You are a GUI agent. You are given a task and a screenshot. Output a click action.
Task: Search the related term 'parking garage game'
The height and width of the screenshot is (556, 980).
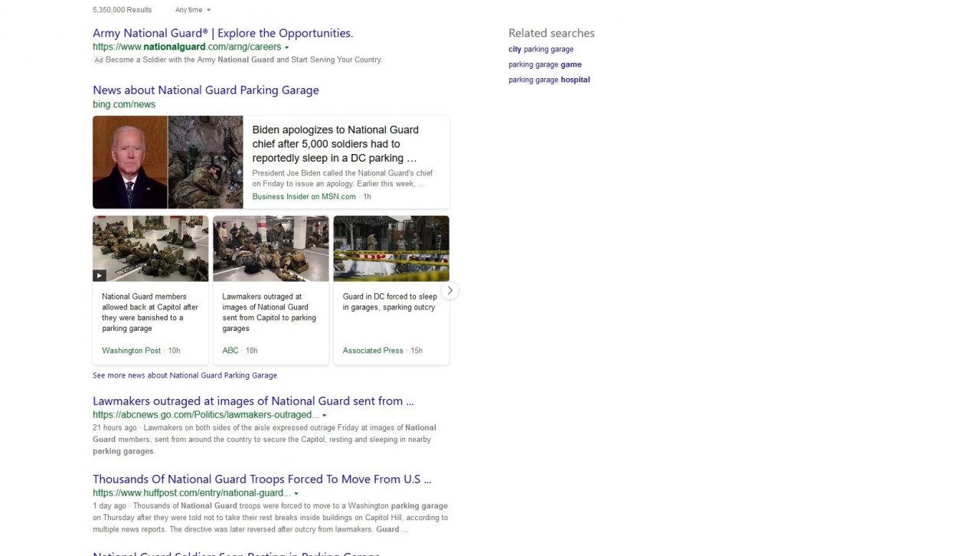(x=544, y=64)
